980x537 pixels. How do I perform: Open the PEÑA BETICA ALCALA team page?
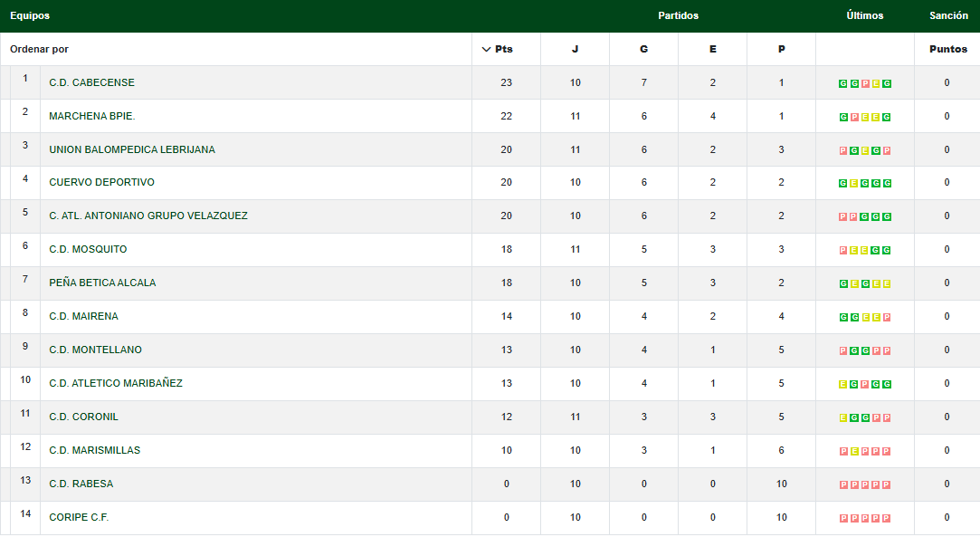102,283
